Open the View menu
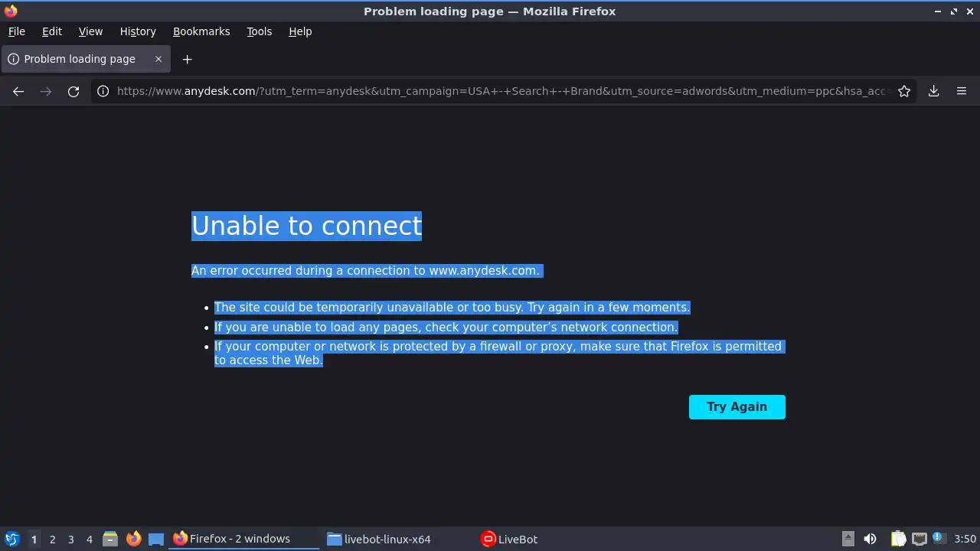 (x=90, y=31)
